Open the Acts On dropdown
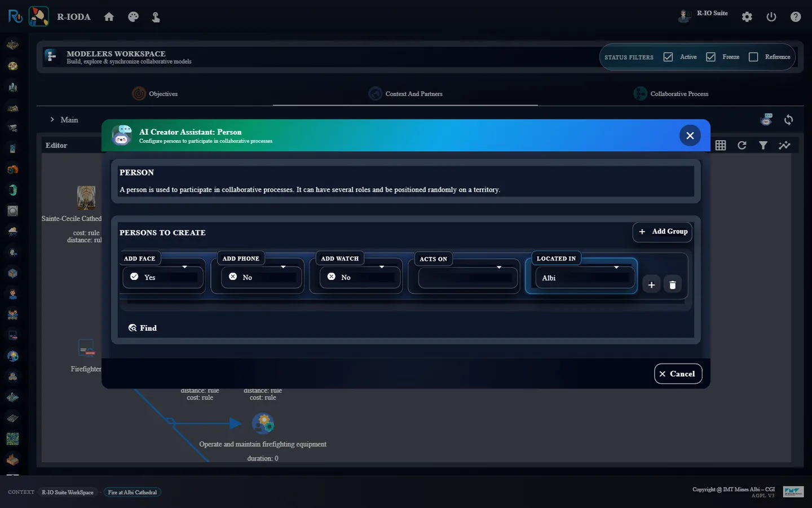The image size is (812, 508). (468, 278)
